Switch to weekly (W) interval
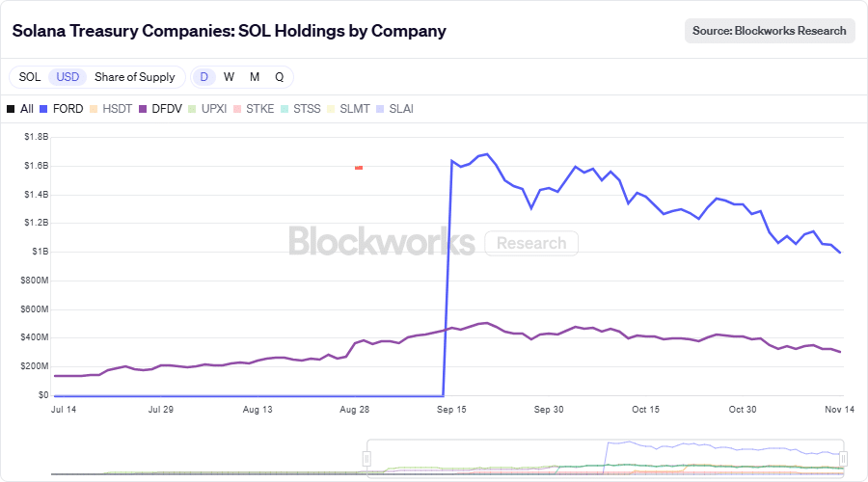This screenshot has height=482, width=868. [229, 77]
